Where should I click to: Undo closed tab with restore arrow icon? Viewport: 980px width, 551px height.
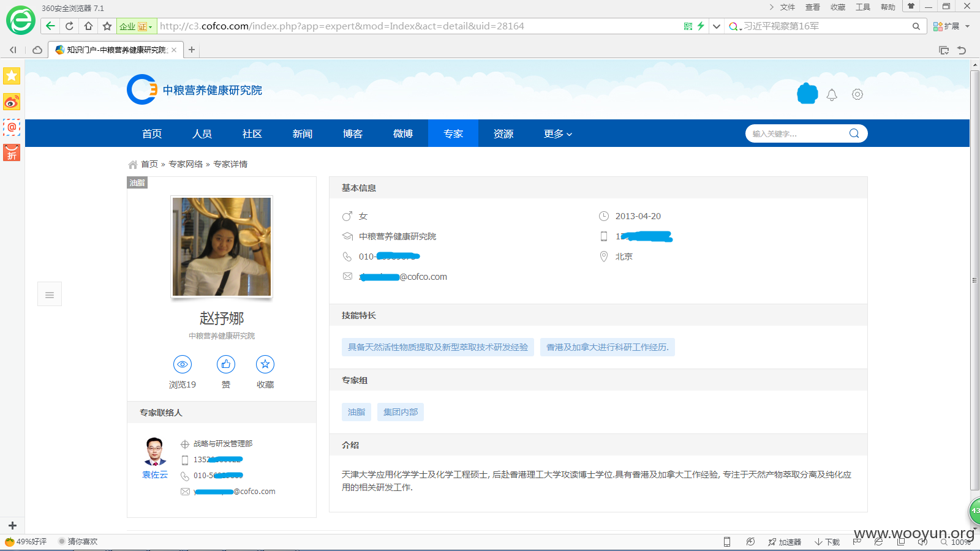(x=962, y=50)
